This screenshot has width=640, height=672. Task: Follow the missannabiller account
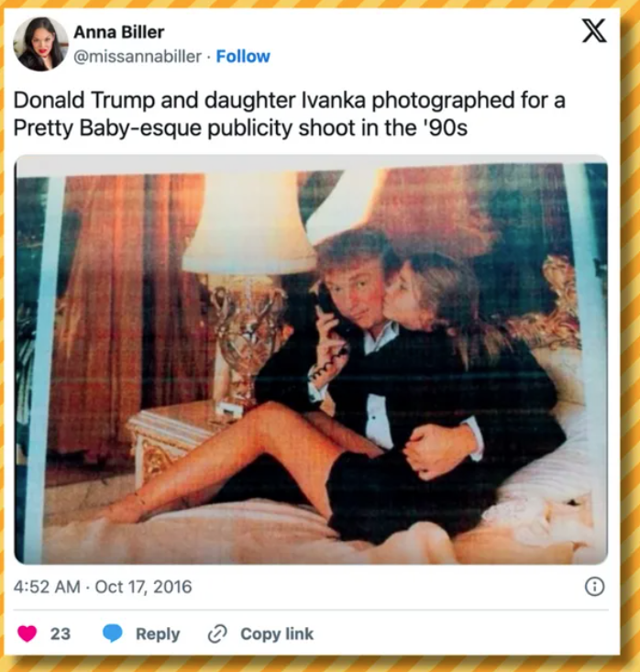(243, 56)
